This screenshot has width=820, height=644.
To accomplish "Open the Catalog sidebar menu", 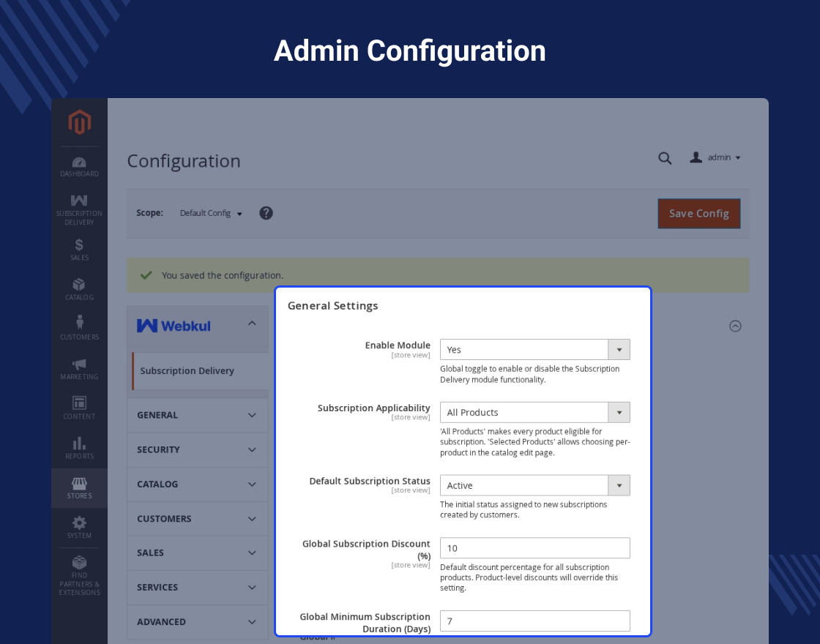I will tap(80, 289).
